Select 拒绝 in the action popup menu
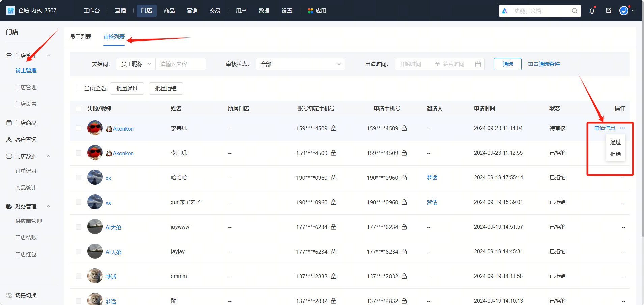 click(616, 154)
